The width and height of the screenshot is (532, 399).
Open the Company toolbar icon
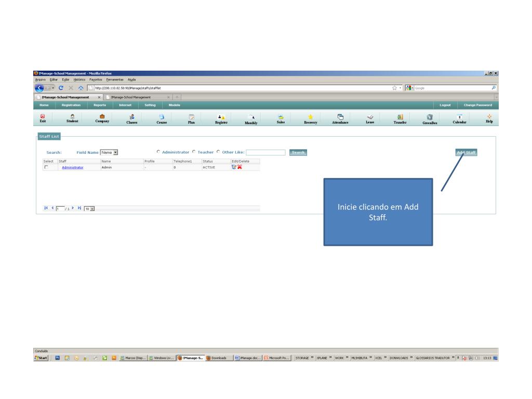tap(102, 118)
